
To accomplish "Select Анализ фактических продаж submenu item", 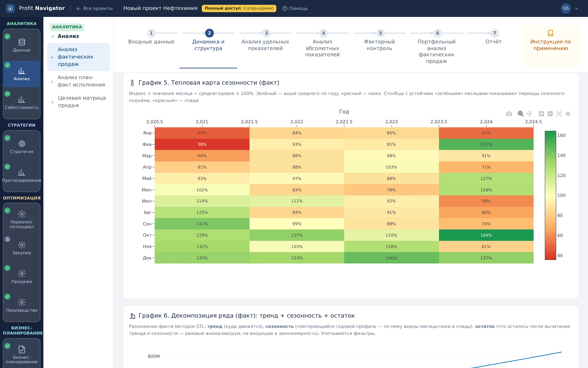I will [78, 57].
